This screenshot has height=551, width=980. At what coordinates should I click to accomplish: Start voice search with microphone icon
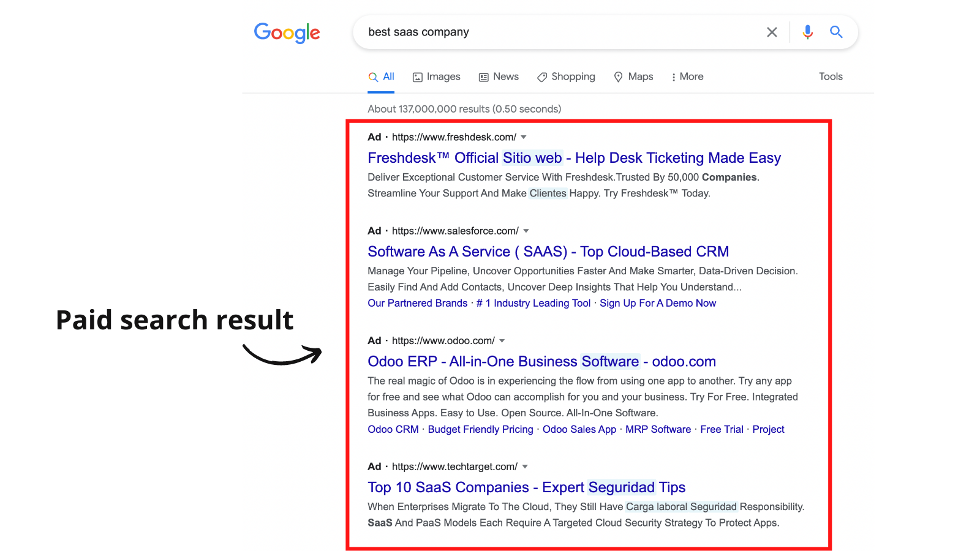coord(808,32)
